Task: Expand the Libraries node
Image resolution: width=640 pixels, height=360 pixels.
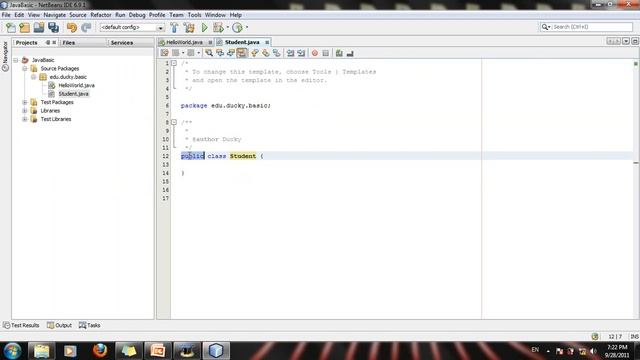Action: click(x=25, y=111)
